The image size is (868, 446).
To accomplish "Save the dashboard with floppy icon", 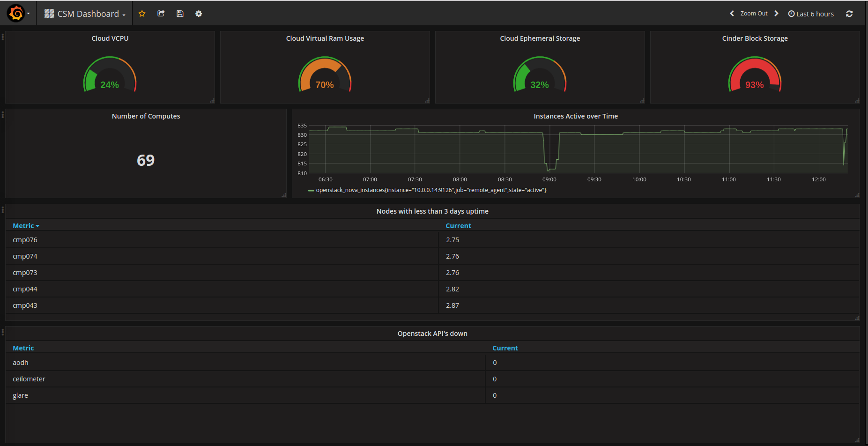I will (x=180, y=14).
